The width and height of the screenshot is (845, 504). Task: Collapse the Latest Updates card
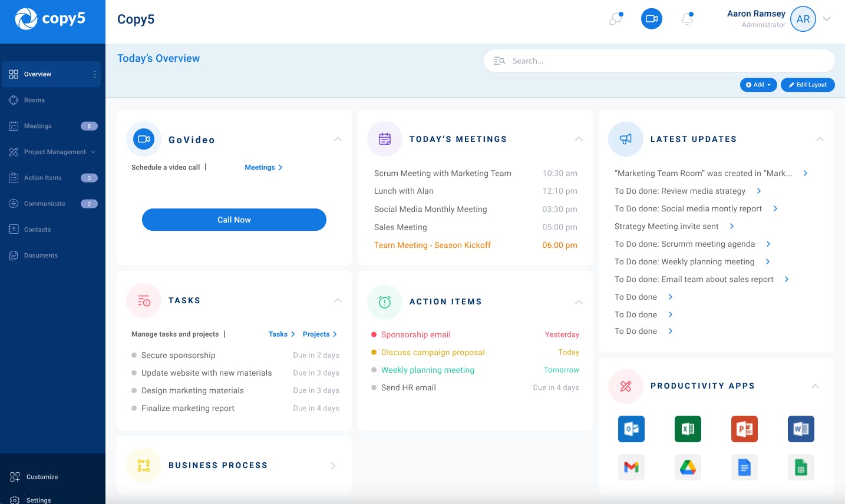pyautogui.click(x=820, y=139)
